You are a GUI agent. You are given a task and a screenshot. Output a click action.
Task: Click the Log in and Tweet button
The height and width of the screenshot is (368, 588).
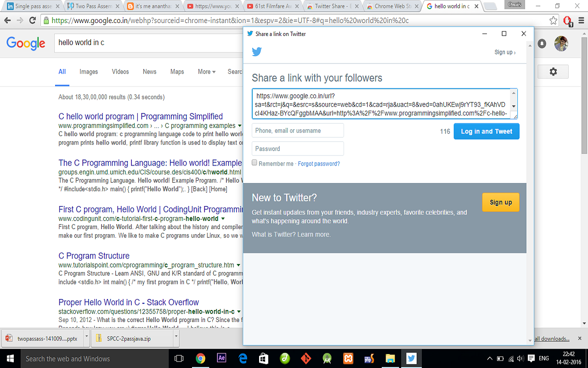coord(486,131)
